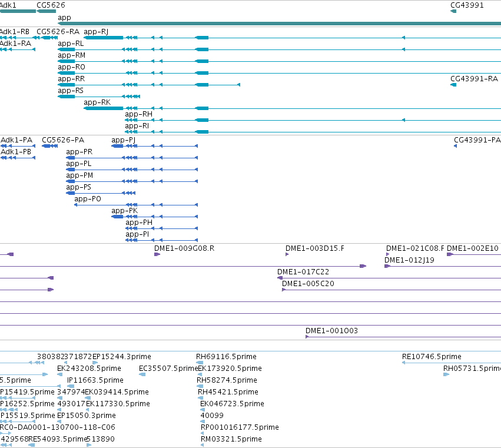Image resolution: width=501 pixels, height=448 pixels.
Task: Click the app-RR transcript label
Action: coord(71,79)
